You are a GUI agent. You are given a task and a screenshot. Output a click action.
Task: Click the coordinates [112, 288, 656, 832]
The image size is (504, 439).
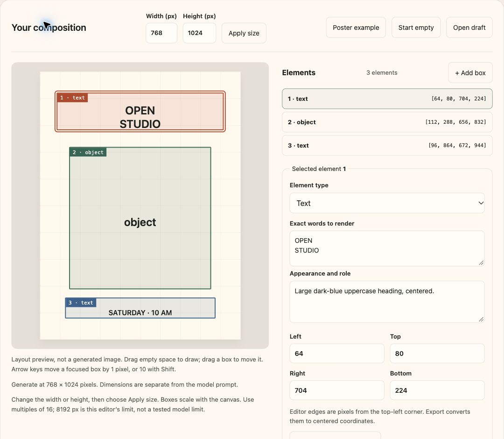click(455, 122)
